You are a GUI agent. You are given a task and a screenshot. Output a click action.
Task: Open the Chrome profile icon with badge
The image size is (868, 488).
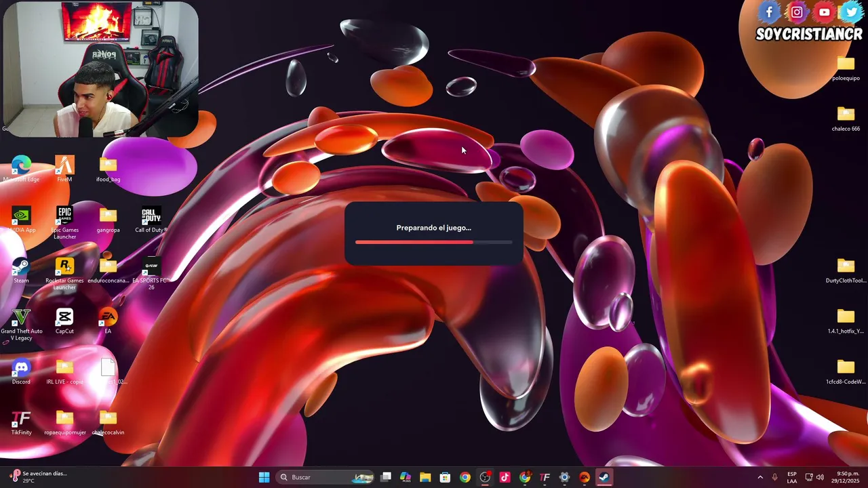point(525,477)
